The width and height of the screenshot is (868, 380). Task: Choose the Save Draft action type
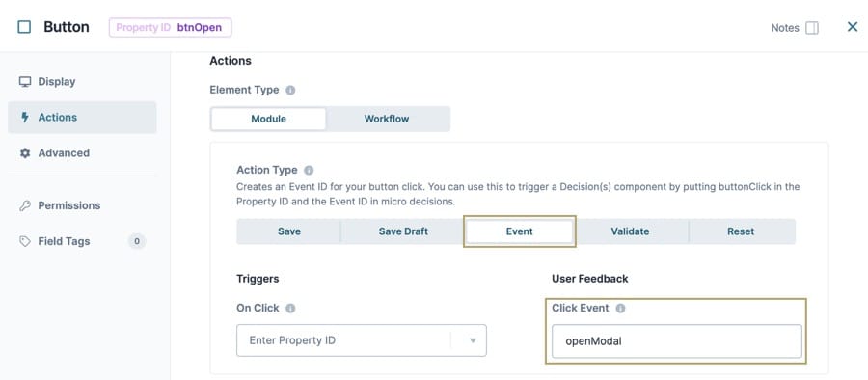[403, 231]
